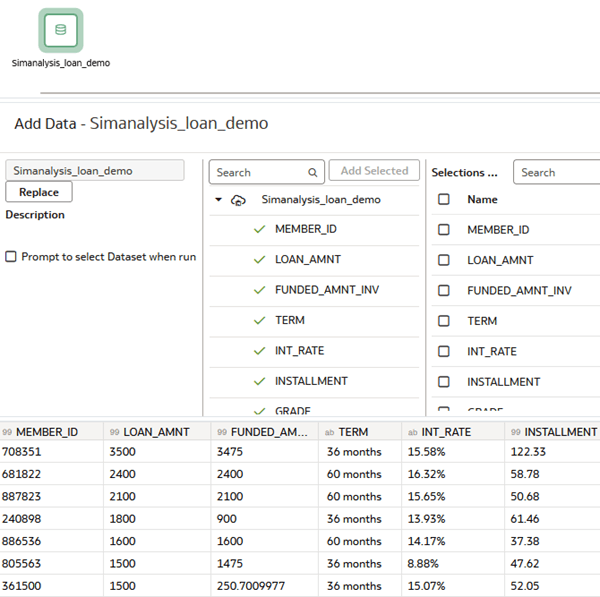
Task: Check TERM checkbox in Selections list
Action: (443, 321)
